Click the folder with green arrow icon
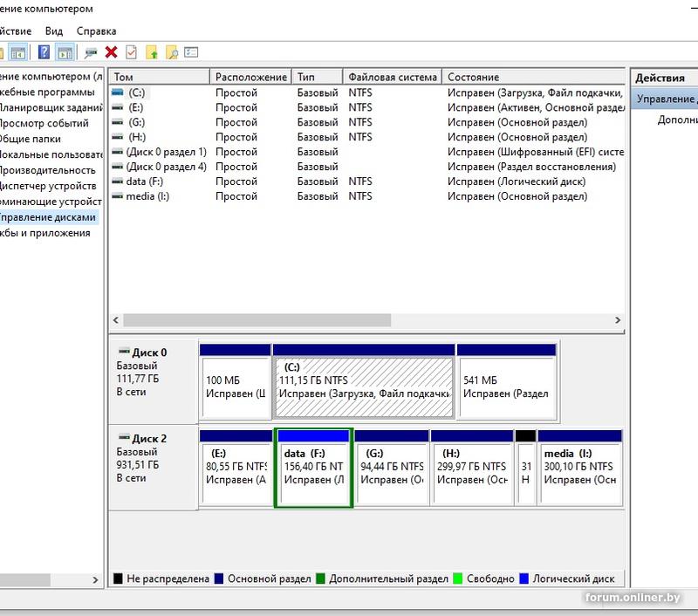Image resolution: width=698 pixels, height=616 pixels. [152, 52]
